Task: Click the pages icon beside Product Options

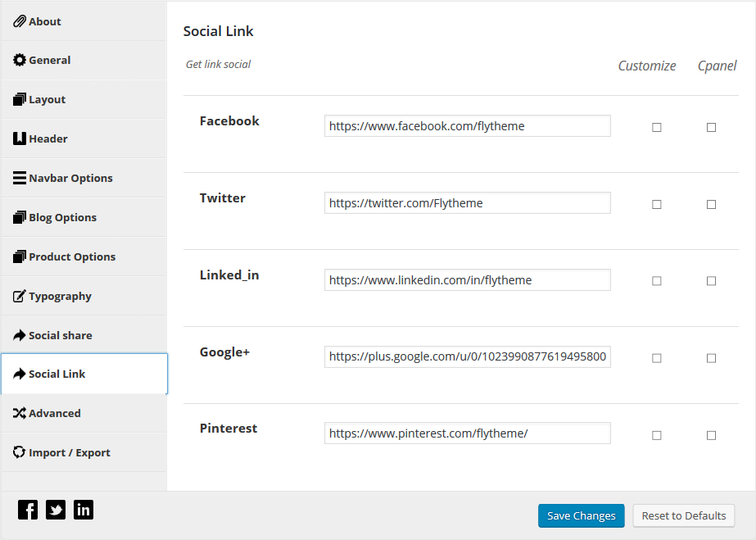Action: coord(20,256)
